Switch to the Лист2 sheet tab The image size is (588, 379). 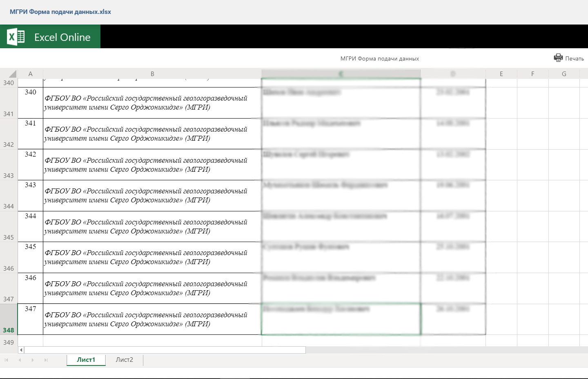[124, 360]
